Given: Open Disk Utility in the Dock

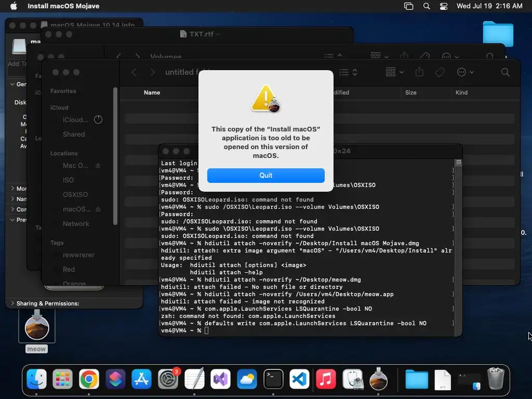Looking at the screenshot, I should pos(353,379).
